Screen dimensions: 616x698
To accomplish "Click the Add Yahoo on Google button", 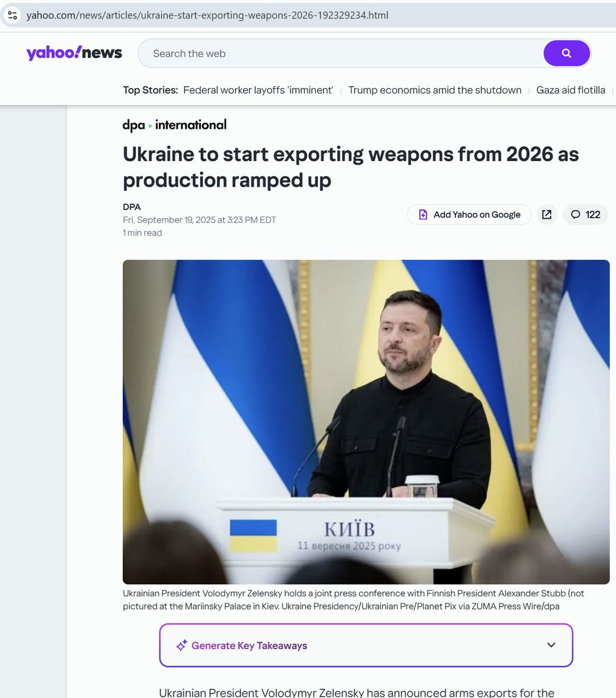I will [469, 215].
